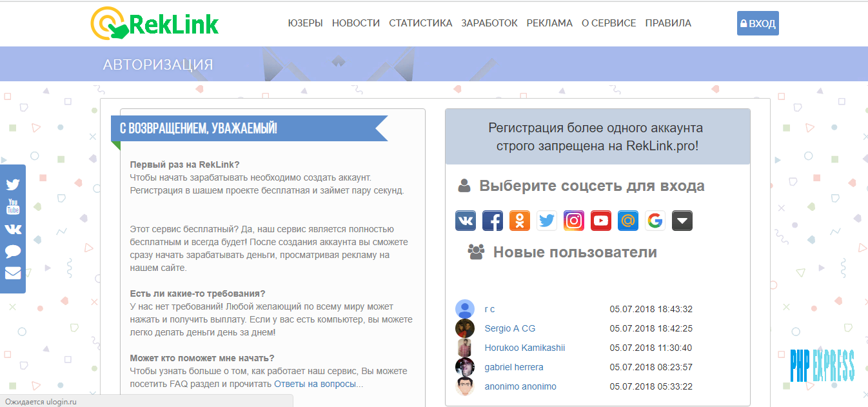Open the О СЕРВИСЕ page
868x407 pixels.
point(609,23)
